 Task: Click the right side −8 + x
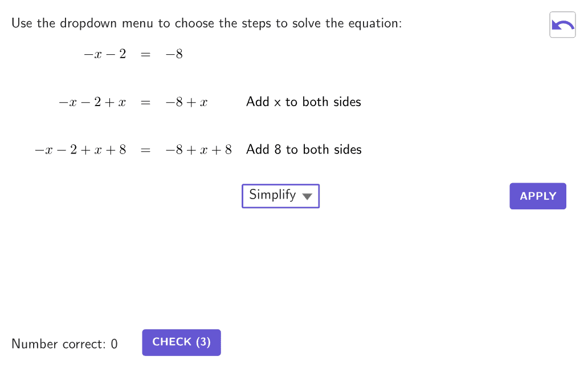pyautogui.click(x=186, y=103)
